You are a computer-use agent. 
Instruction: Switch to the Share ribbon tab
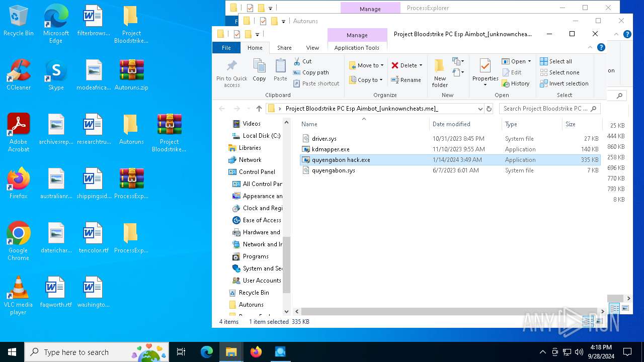[x=284, y=48]
